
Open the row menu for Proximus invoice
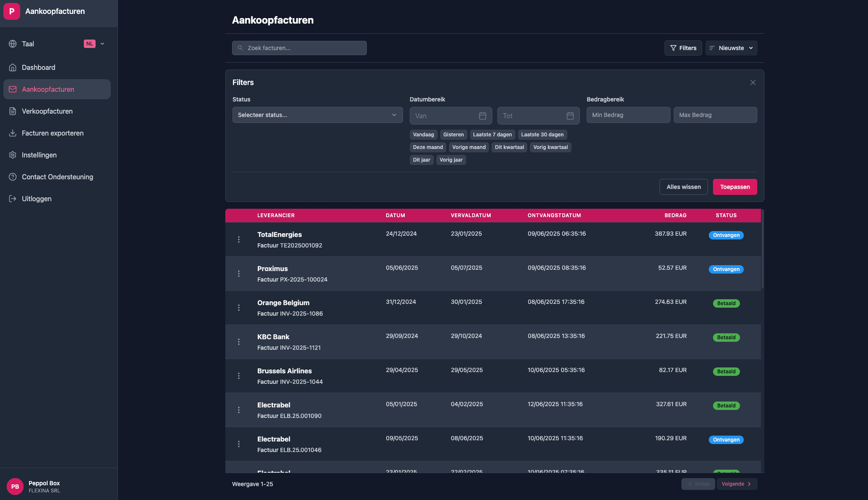coord(239,274)
